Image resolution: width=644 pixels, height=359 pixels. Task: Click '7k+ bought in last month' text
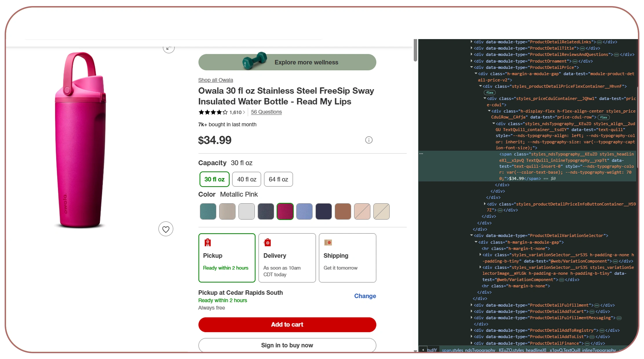coord(227,124)
